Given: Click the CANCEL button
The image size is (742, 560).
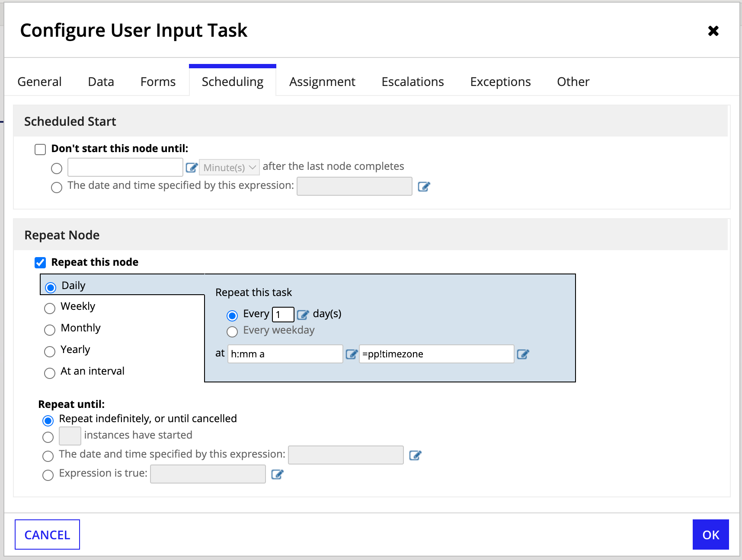Looking at the screenshot, I should click(x=47, y=535).
